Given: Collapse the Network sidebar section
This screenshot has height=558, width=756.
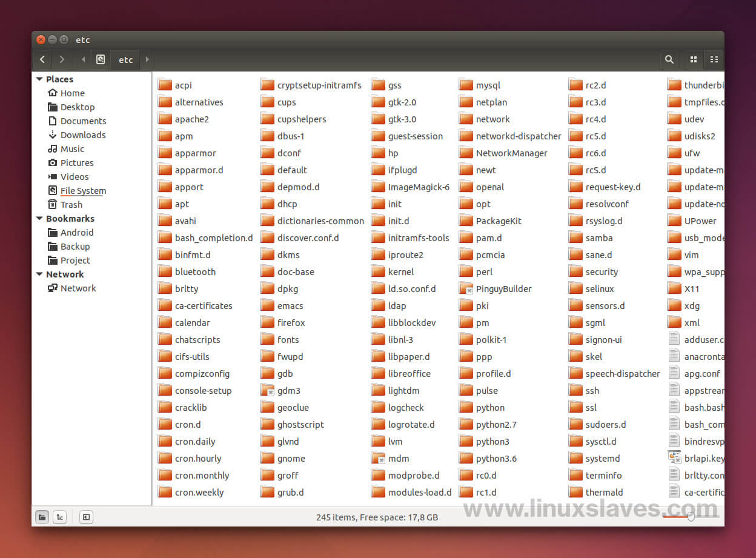Looking at the screenshot, I should tap(39, 274).
